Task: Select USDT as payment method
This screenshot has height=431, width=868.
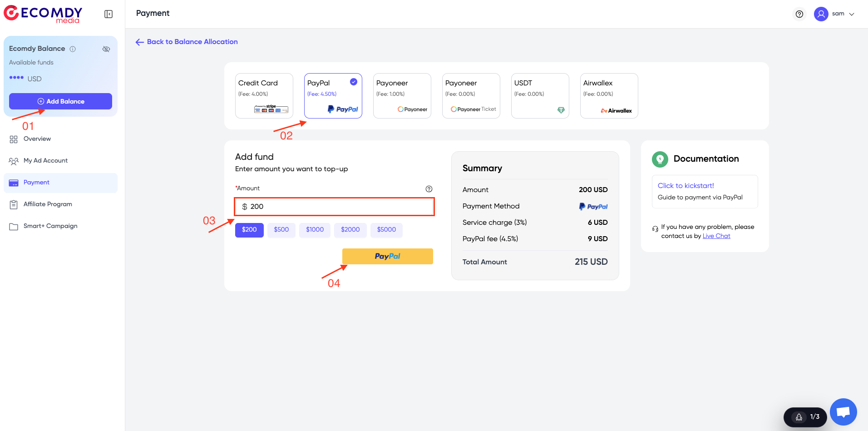Action: (540, 95)
